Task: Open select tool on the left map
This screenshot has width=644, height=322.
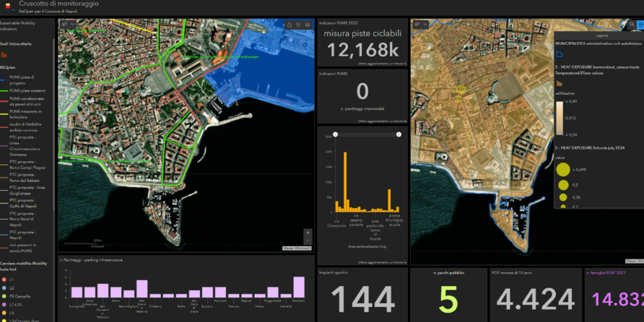Action: coord(64,25)
